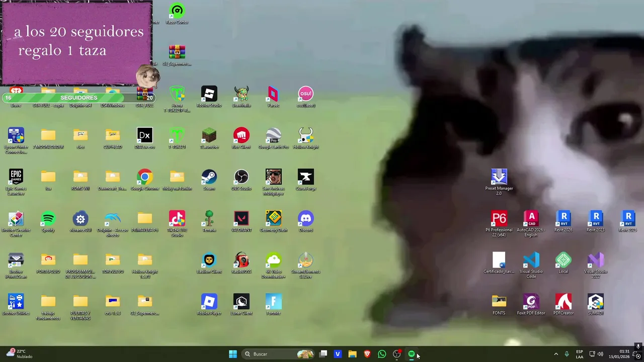Open Visual Studio 2022 shortcut
Viewport: 644px width, 362px height.
point(596,266)
